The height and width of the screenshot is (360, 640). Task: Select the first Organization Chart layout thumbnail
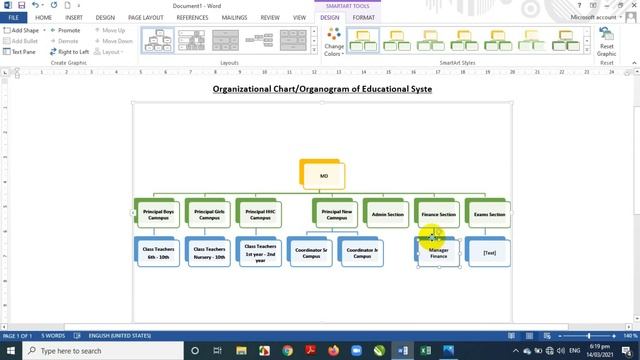(158, 40)
